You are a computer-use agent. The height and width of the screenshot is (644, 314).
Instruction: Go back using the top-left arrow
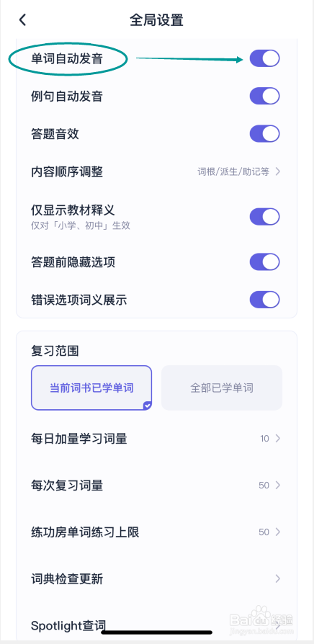tap(22, 19)
